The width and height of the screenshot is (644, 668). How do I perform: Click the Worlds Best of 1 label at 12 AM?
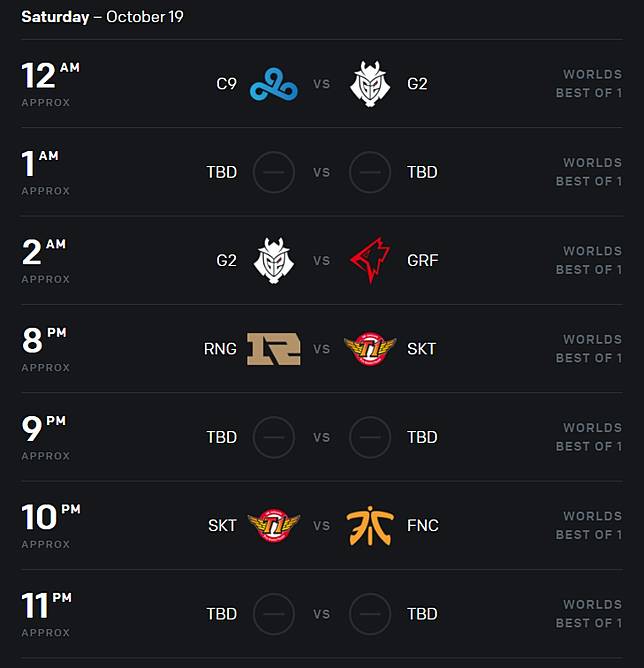pyautogui.click(x=589, y=84)
